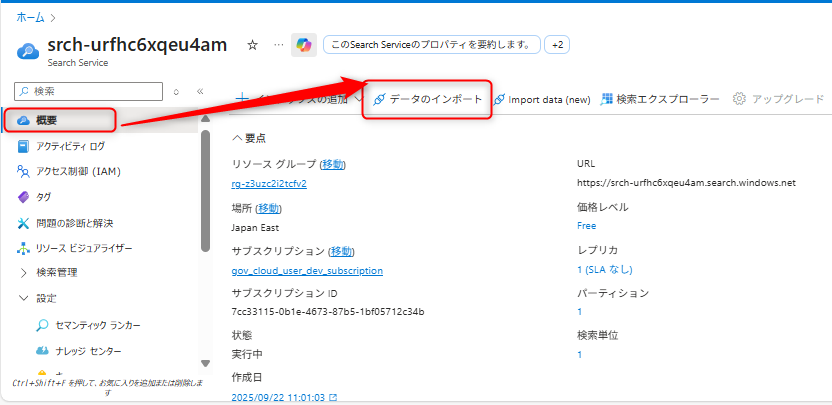Collapse the sidebar with the double chevron
832x405 pixels.
click(200, 91)
